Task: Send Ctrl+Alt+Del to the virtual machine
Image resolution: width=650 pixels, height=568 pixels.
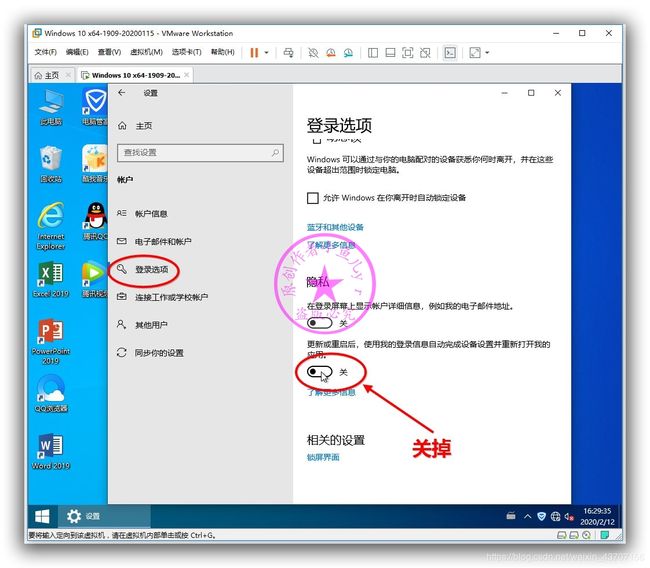Action: click(x=288, y=53)
